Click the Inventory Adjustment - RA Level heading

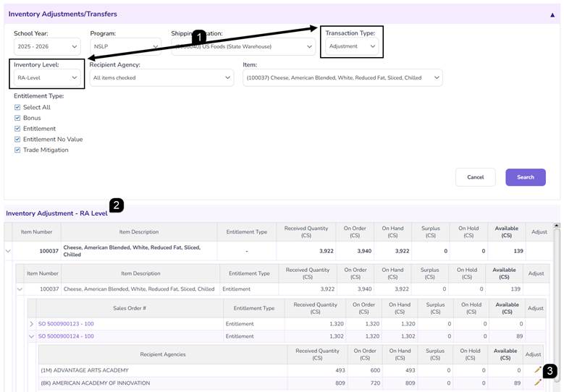pos(56,213)
